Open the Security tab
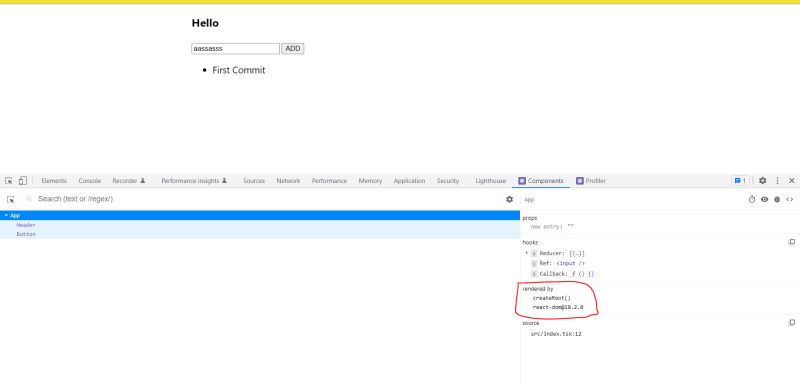The height and width of the screenshot is (384, 800). [x=448, y=181]
